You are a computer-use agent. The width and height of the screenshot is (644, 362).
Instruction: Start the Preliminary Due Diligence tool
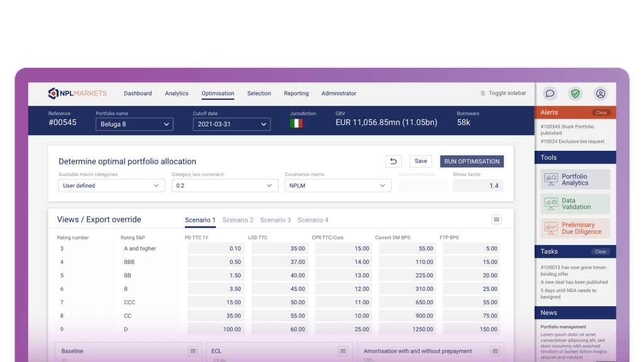click(575, 227)
